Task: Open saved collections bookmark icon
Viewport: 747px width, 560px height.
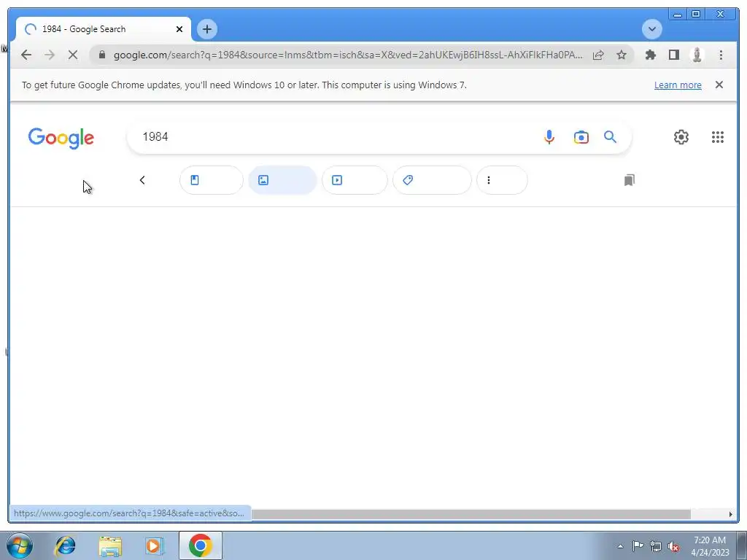Action: (629, 180)
